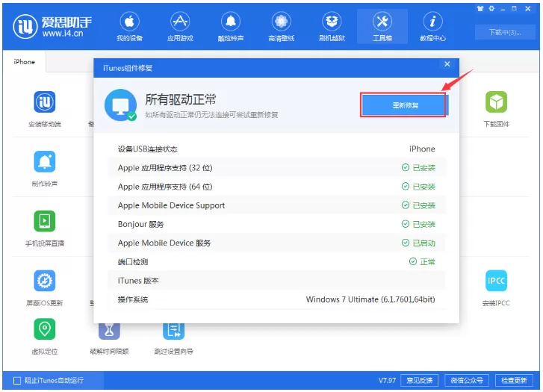Click the skin (shirt) icon in title bar

tap(480, 9)
